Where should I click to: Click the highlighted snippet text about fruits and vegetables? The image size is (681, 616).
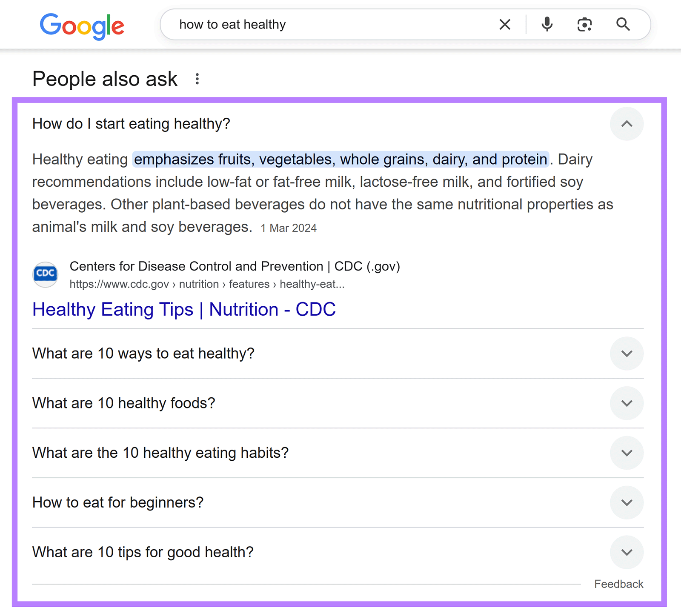(340, 160)
